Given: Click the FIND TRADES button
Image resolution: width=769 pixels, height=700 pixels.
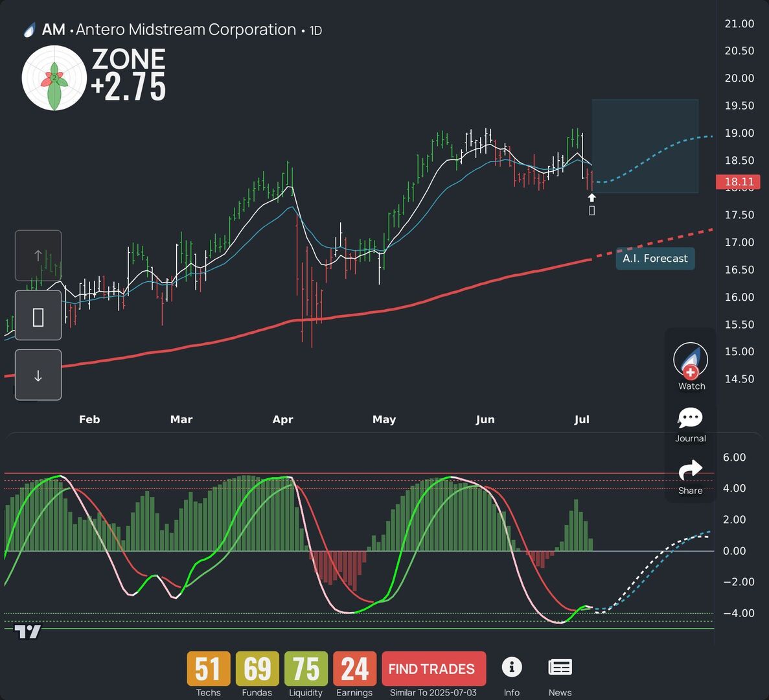Looking at the screenshot, I should tap(433, 669).
